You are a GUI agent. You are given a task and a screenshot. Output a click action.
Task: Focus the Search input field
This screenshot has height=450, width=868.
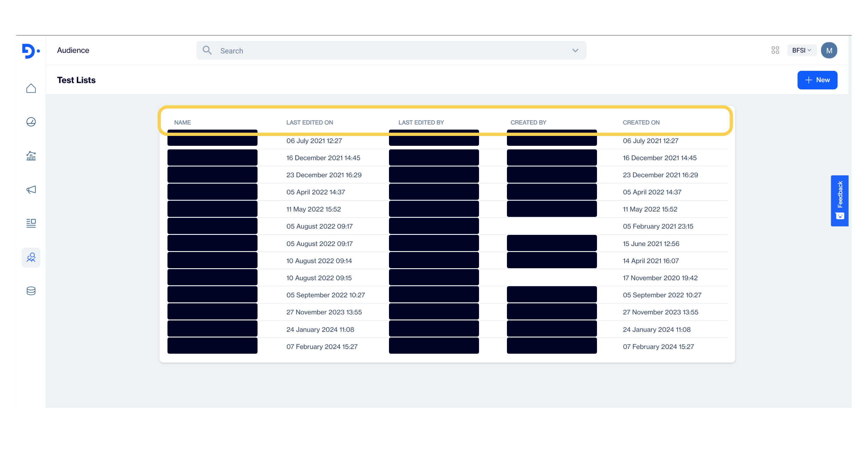coord(391,50)
